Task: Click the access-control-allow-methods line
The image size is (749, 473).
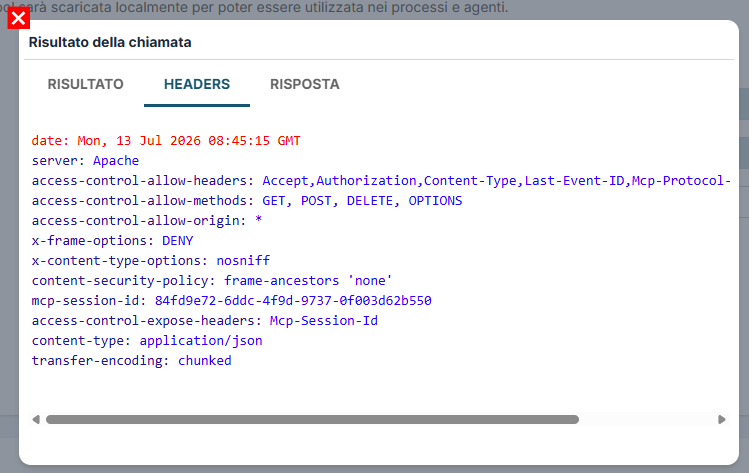Action: coord(247,201)
